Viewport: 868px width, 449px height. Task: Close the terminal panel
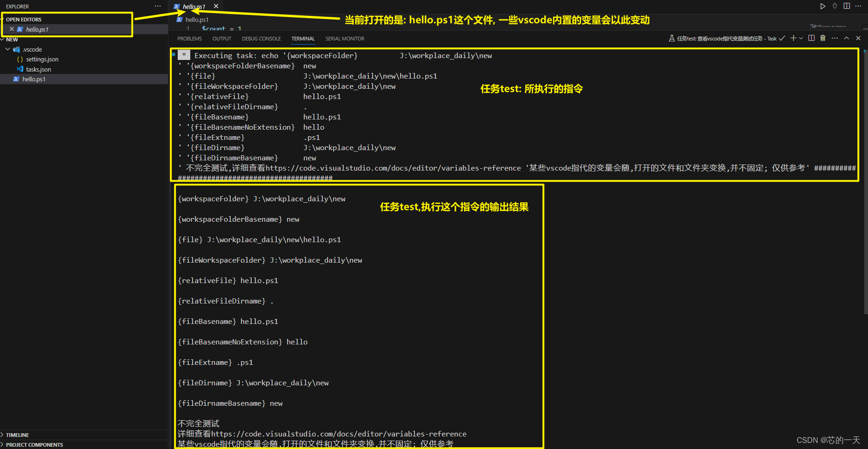pos(858,38)
